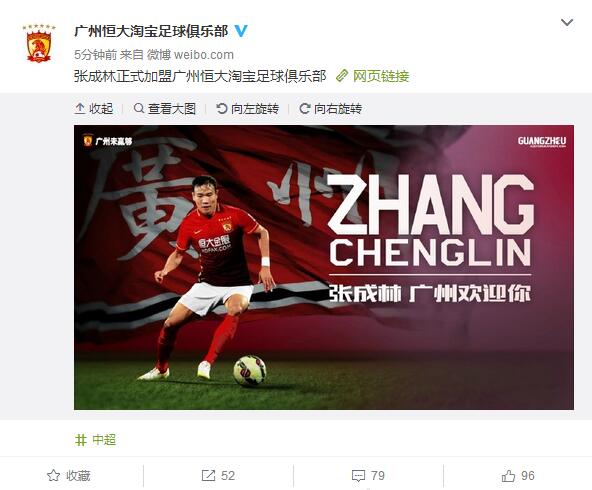
Task: Click the blue verified V badge
Action: pos(241,31)
